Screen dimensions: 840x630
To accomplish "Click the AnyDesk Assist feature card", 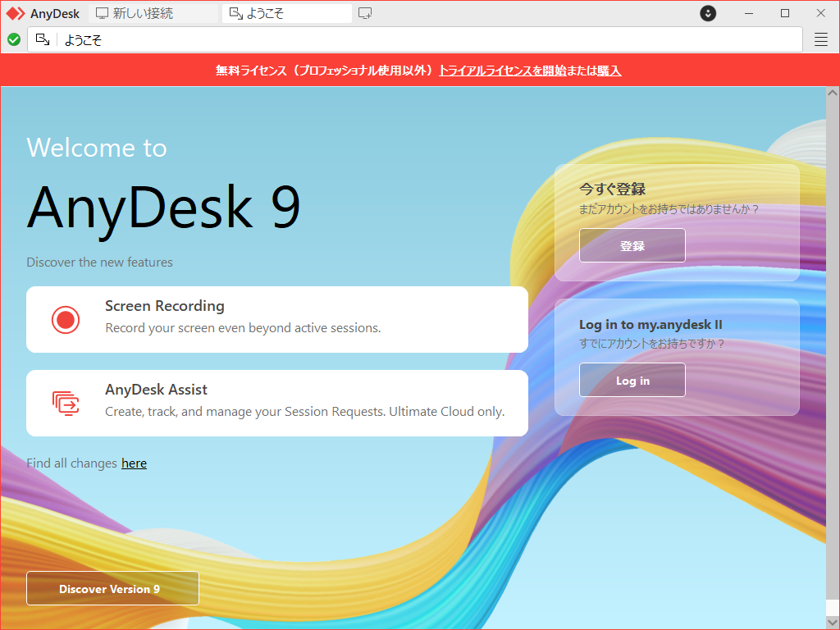I will [276, 403].
